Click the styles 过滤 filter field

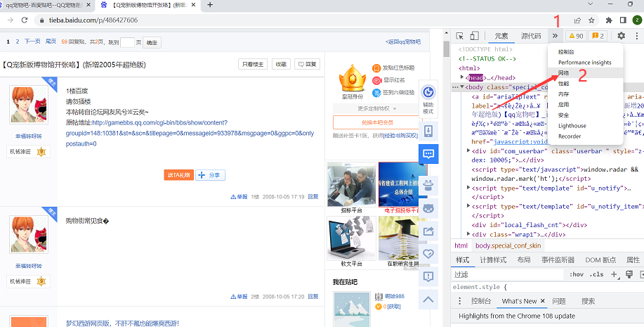tap(508, 274)
